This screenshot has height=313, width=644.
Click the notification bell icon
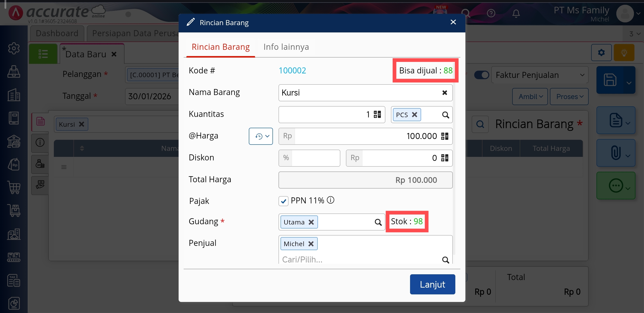point(516,13)
